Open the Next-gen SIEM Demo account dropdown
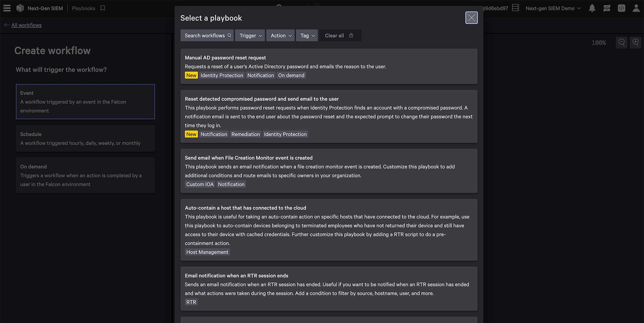Image resolution: width=644 pixels, height=323 pixels. coord(553,8)
